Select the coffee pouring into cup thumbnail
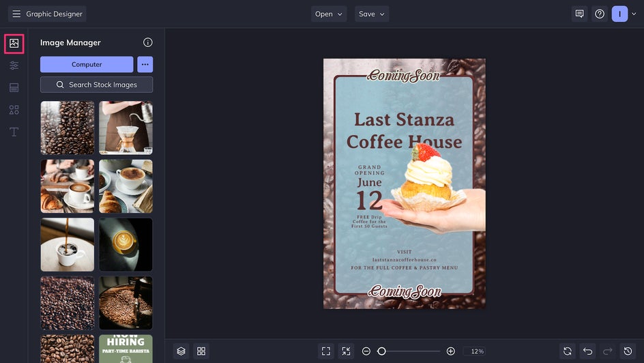Screen dimensions: 644x363 coord(68,244)
